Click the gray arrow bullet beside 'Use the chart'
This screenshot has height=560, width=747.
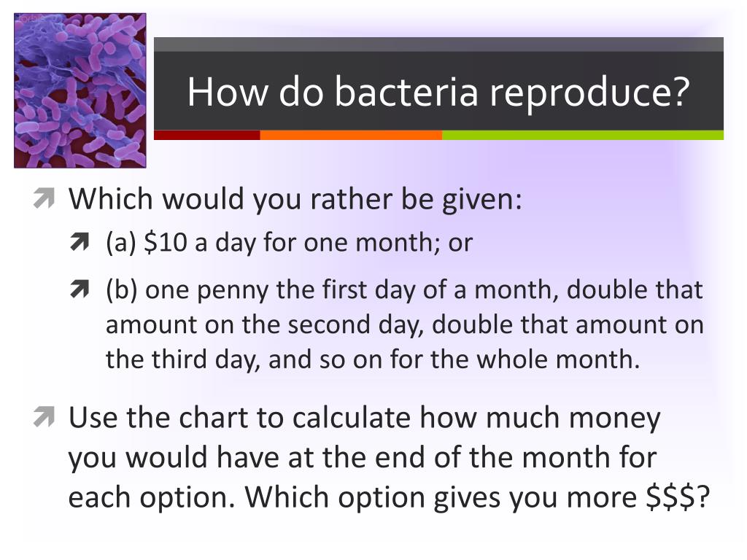point(44,417)
